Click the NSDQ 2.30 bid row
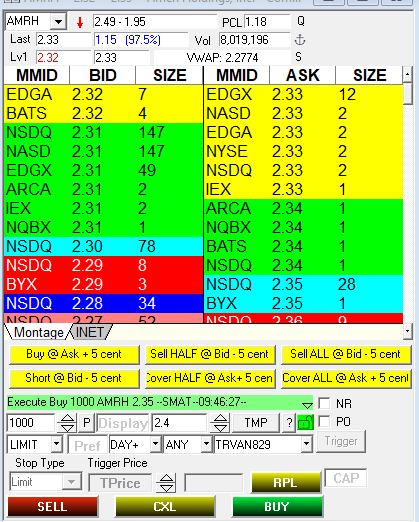This screenshot has width=419, height=522. click(103, 246)
